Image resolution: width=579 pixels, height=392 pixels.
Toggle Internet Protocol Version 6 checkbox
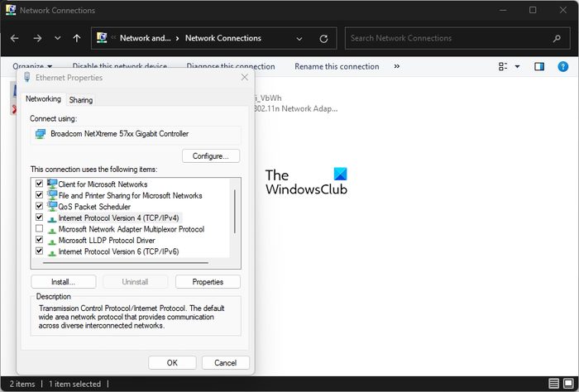click(x=39, y=251)
